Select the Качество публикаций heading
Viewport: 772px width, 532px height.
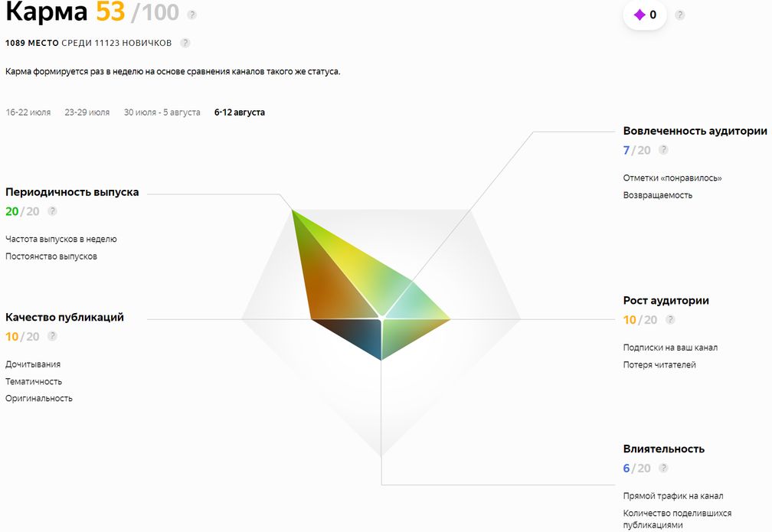point(64,317)
